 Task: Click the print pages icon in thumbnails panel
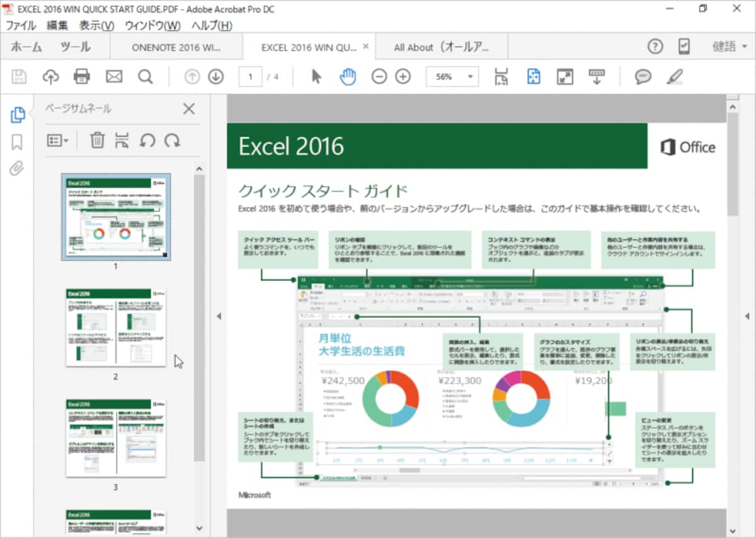tap(122, 140)
